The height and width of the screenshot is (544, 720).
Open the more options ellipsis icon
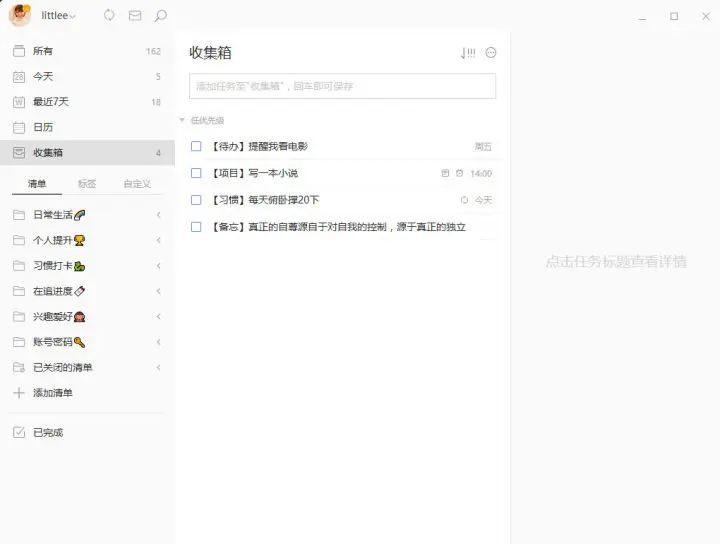point(491,53)
